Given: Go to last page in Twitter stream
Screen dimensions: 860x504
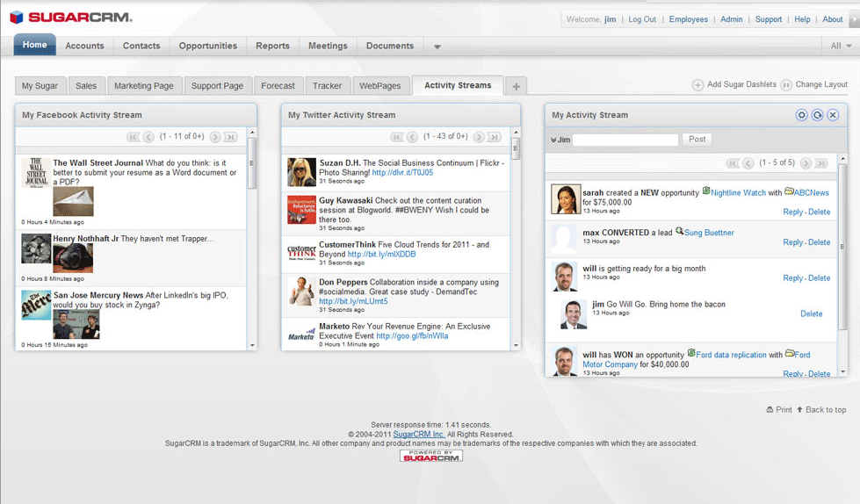Looking at the screenshot, I should (x=495, y=137).
